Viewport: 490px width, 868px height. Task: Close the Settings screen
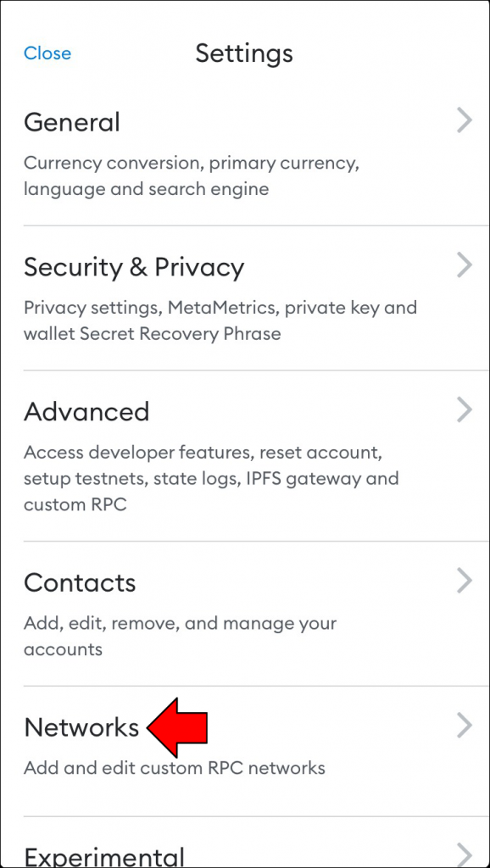(47, 53)
